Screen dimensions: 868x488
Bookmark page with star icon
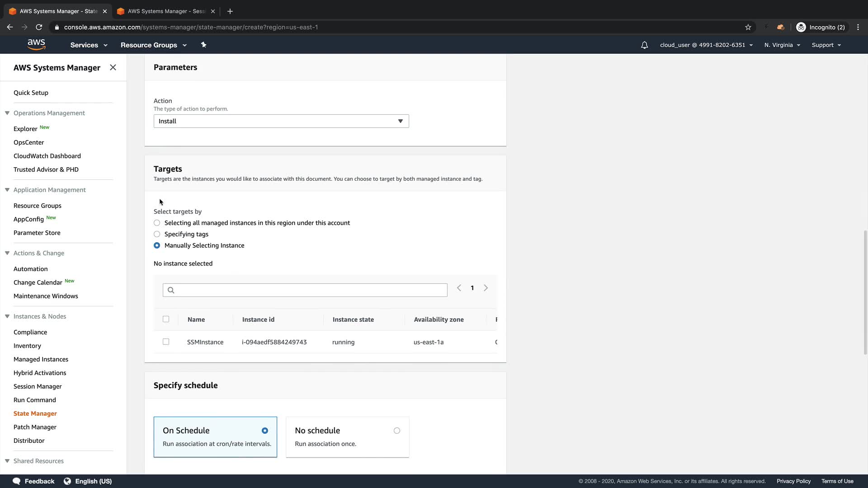click(x=748, y=27)
